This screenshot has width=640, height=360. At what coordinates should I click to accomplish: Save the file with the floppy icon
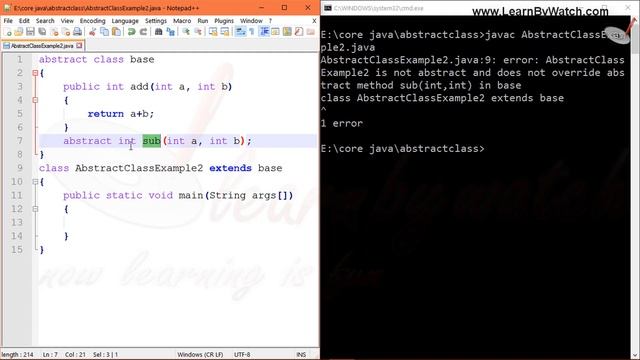coord(30,32)
